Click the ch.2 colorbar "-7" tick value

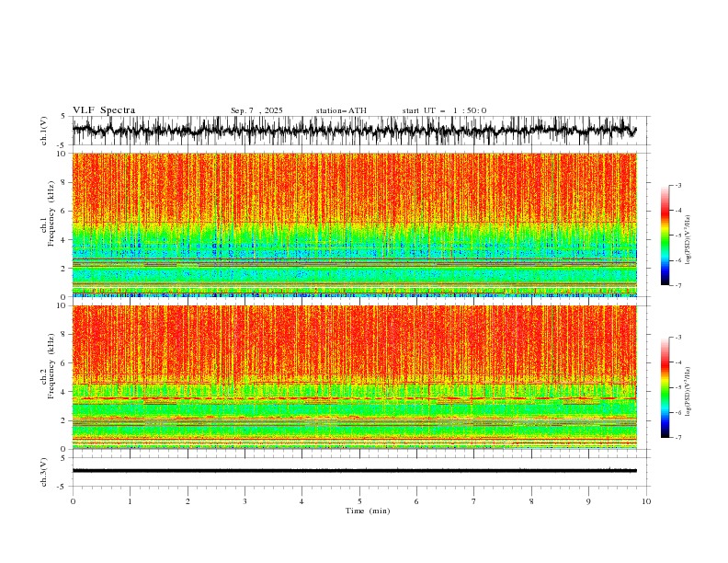[677, 438]
